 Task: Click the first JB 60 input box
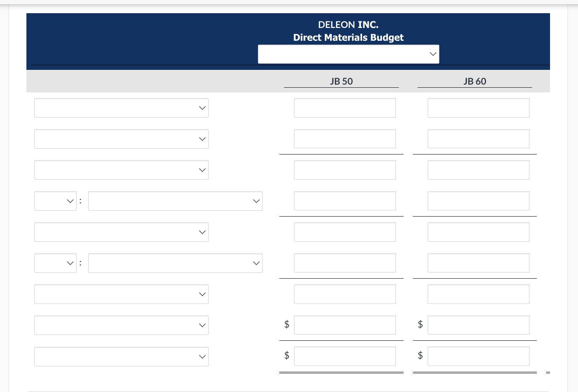pyautogui.click(x=478, y=108)
